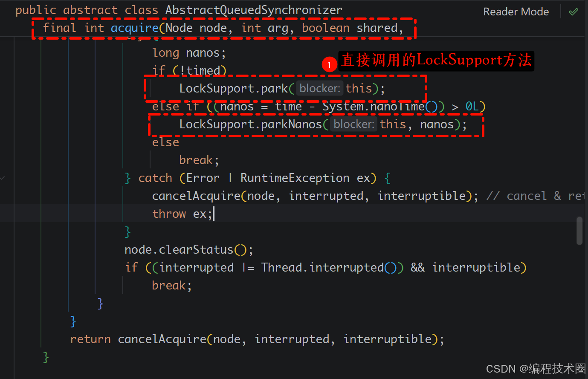This screenshot has width=588, height=379.
Task: Click 'AbstractQueuedSynchronizer' class name
Action: [x=254, y=10]
